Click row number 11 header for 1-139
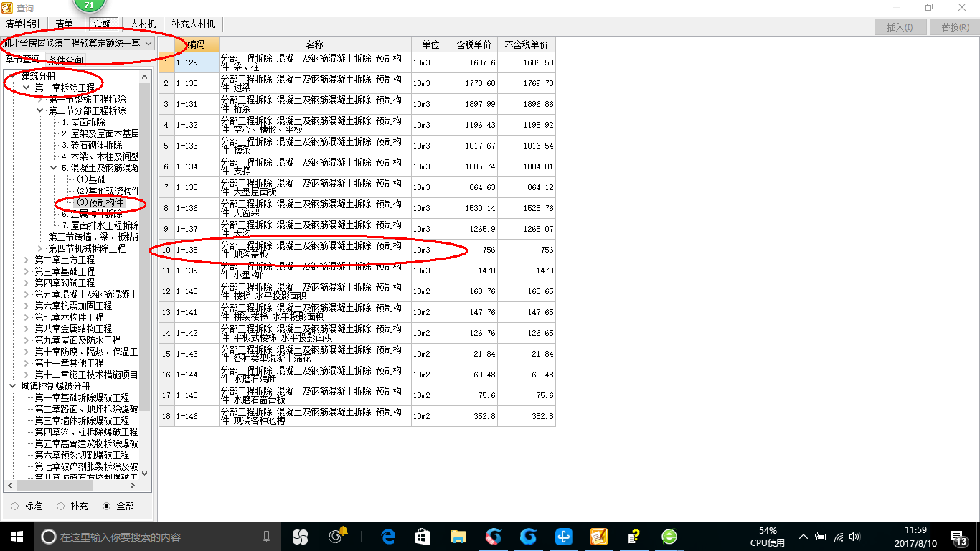 pos(166,270)
